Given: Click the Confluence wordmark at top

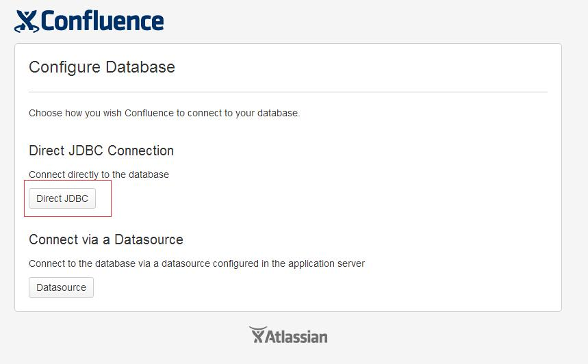Looking at the screenshot, I should [103, 21].
